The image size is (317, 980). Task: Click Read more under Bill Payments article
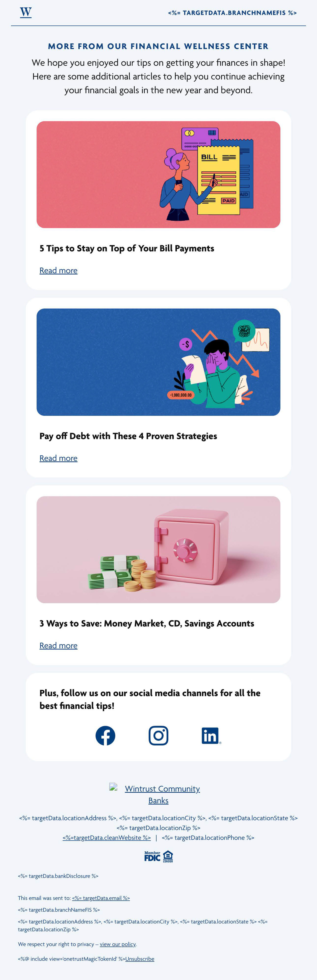point(58,270)
